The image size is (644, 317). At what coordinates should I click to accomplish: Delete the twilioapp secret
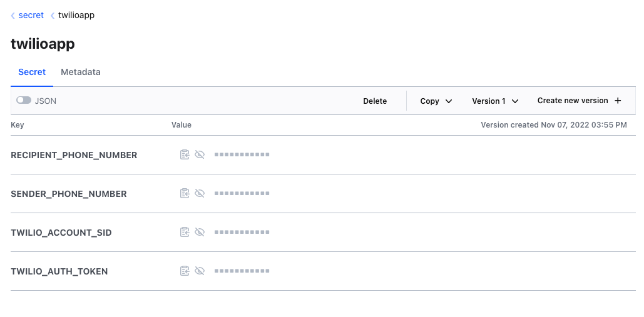tap(375, 101)
